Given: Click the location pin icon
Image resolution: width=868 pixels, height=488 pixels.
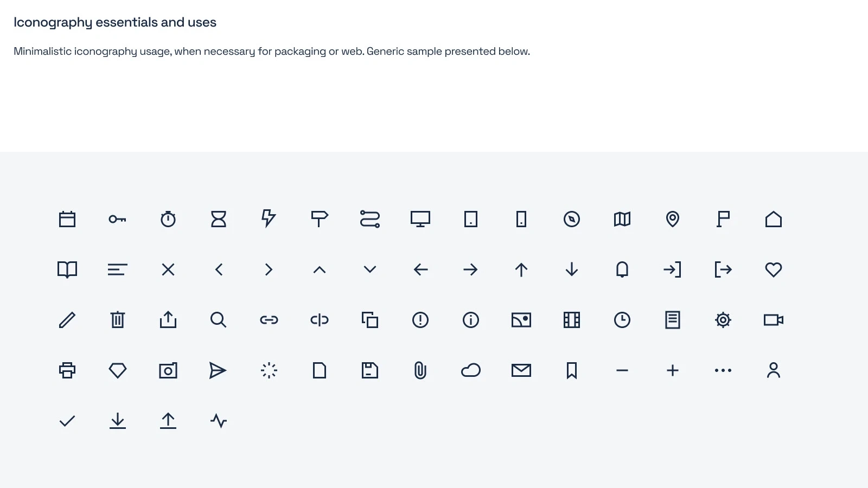Looking at the screenshot, I should click(x=673, y=219).
